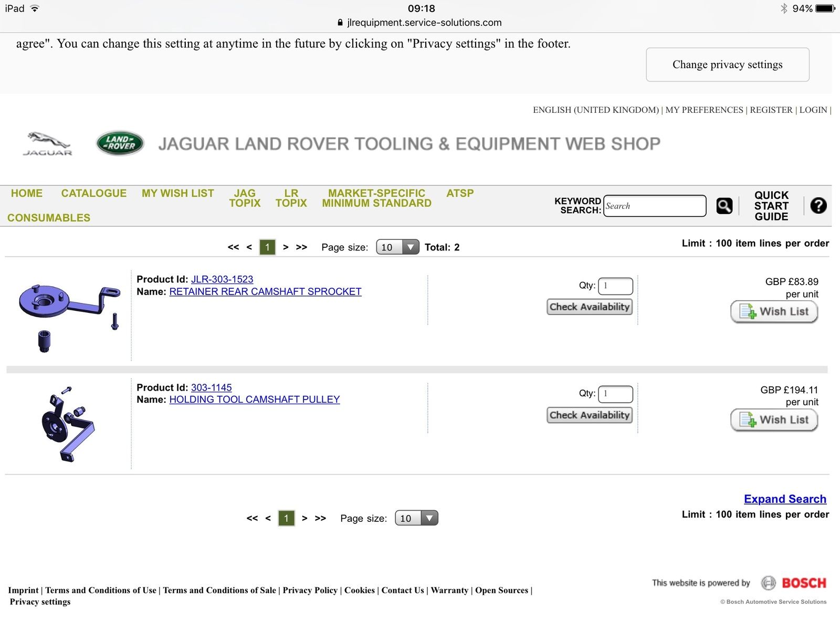
Task: Click the holding tool camshaft pulley thumbnail
Action: point(68,425)
